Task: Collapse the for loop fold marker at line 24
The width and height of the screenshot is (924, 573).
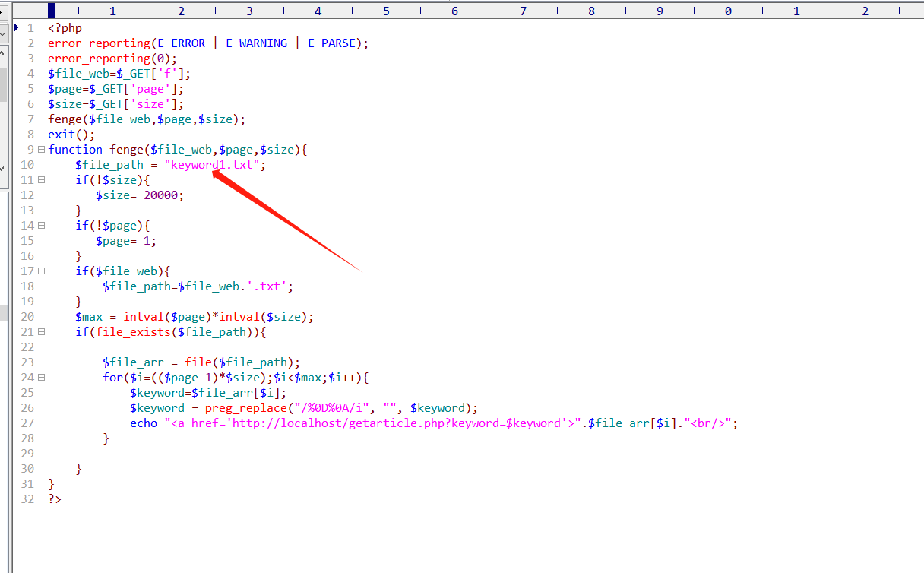Action: [41, 378]
